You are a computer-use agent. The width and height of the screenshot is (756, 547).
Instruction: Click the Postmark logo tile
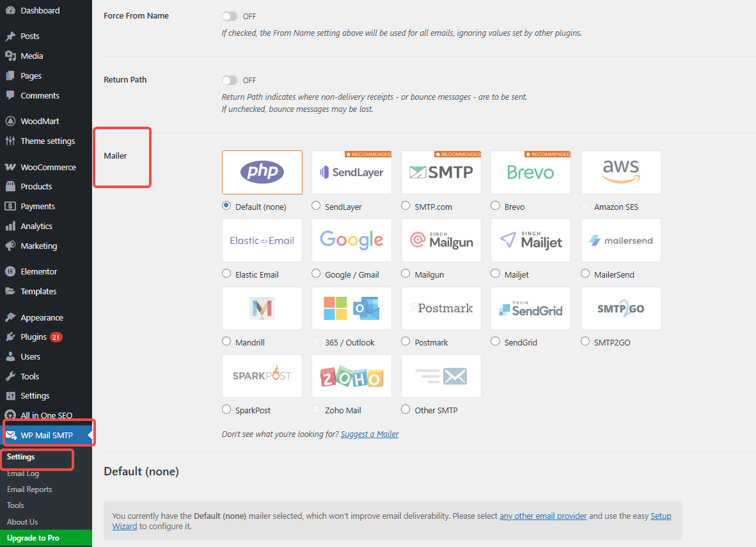(x=441, y=308)
